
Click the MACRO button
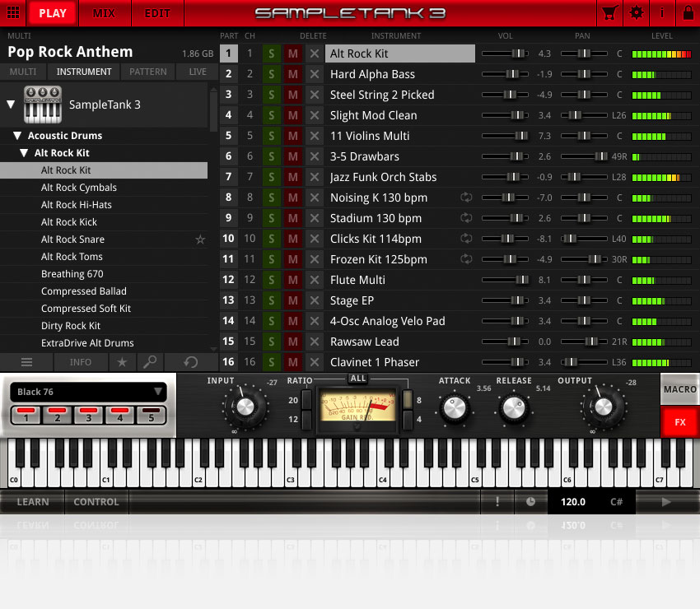(679, 388)
